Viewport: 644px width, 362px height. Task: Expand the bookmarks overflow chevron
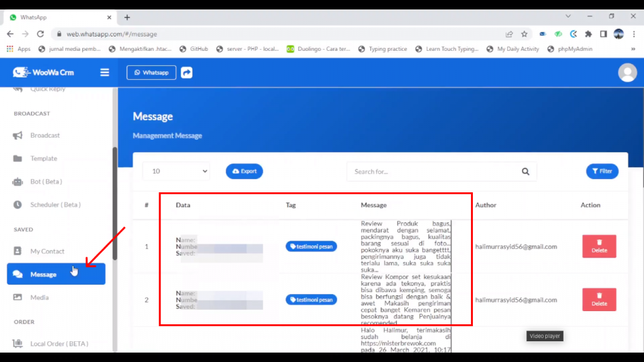[x=633, y=49]
